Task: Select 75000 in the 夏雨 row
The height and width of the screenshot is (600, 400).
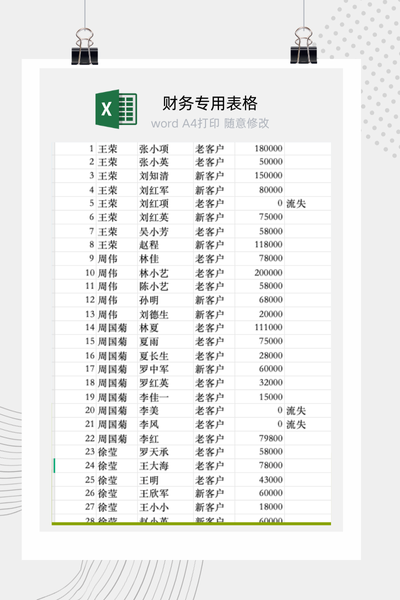Action: point(271,341)
